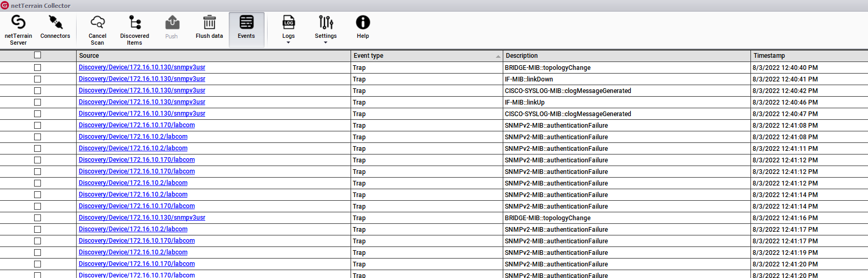Open the first 172.16.10.170/labcom source link
This screenshot has height=278, width=868.
click(x=136, y=125)
